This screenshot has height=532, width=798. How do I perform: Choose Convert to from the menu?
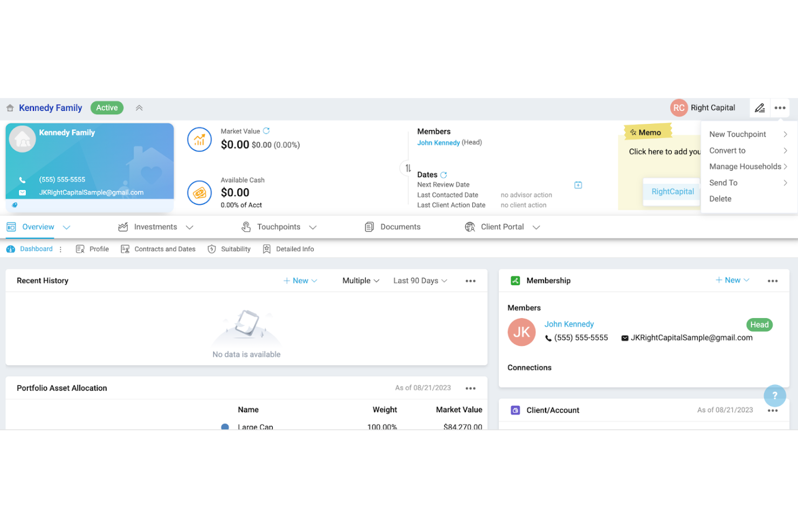748,150
